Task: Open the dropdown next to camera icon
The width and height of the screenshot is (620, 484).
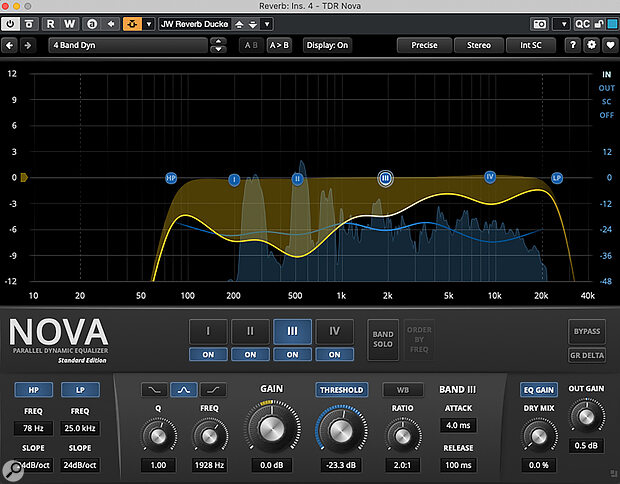Action: coord(561,24)
